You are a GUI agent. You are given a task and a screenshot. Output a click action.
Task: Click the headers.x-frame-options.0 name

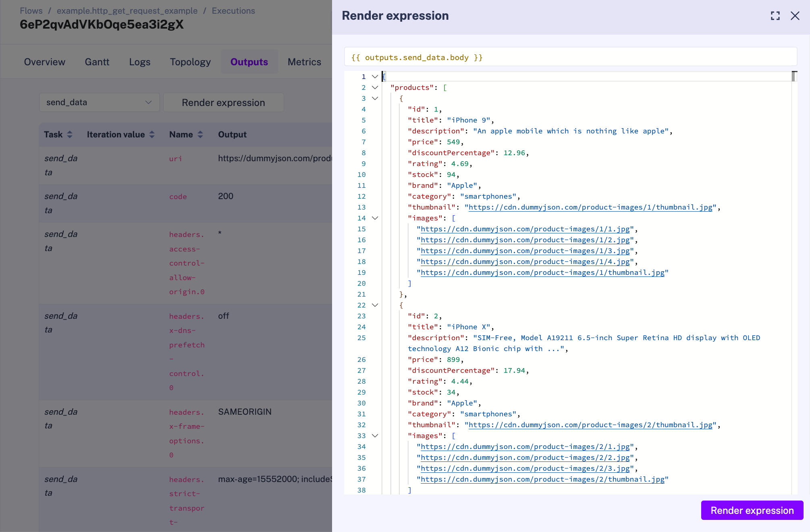tap(187, 434)
